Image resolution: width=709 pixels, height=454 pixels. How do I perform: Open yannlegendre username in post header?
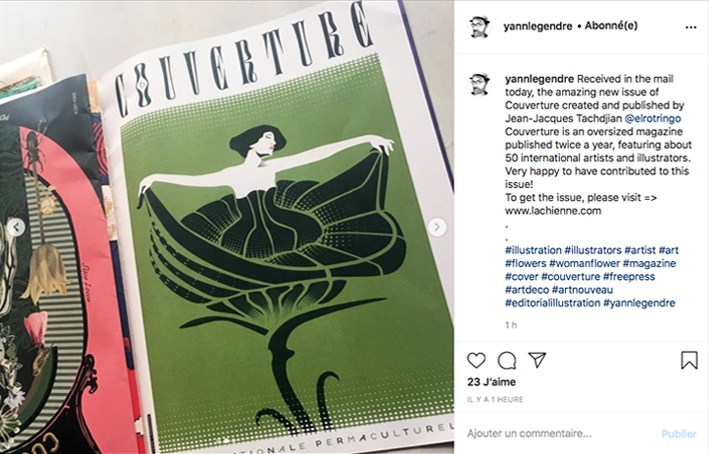click(538, 26)
